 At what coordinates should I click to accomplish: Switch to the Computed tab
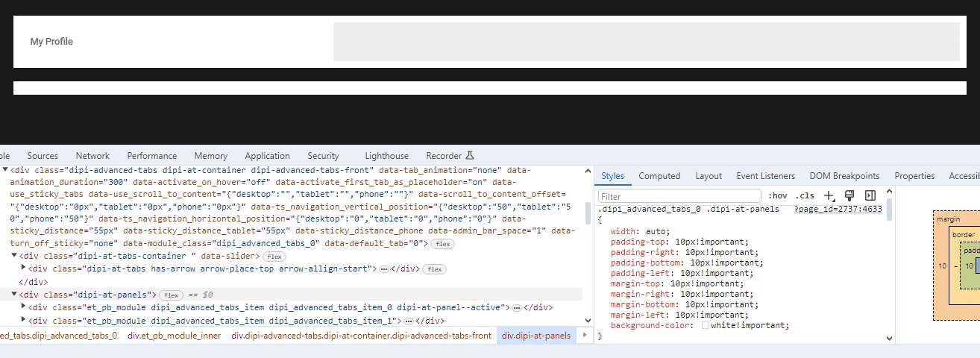pos(659,176)
